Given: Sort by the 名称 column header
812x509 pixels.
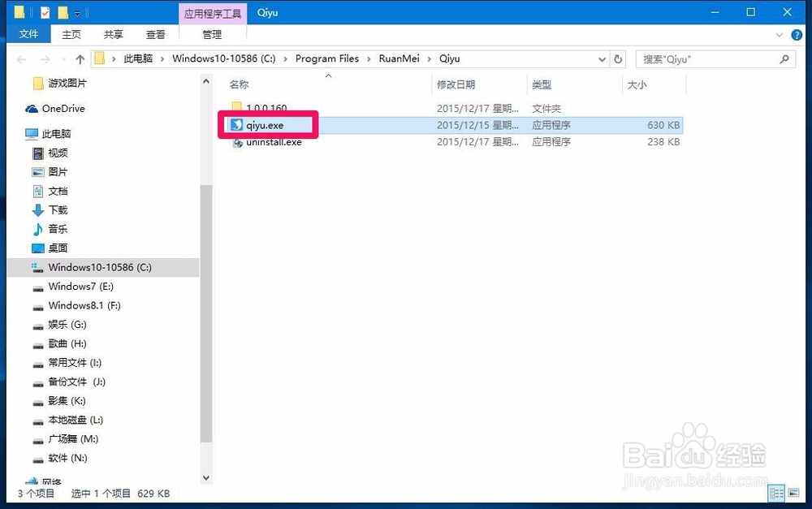Looking at the screenshot, I should click(x=240, y=84).
